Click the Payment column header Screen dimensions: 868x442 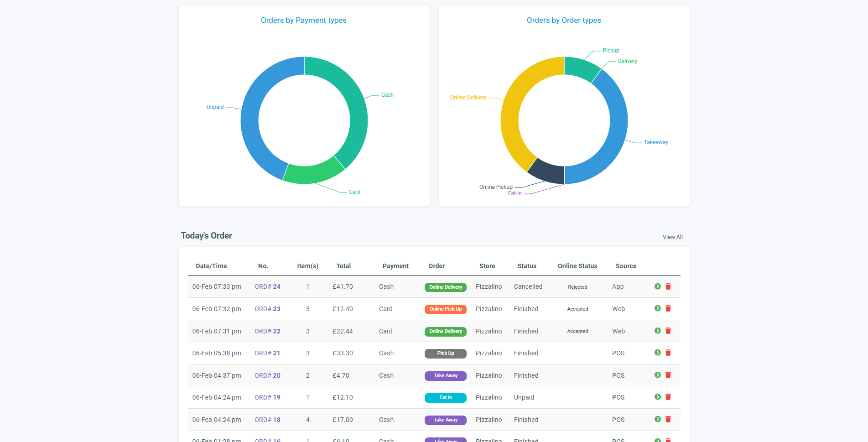tap(395, 266)
